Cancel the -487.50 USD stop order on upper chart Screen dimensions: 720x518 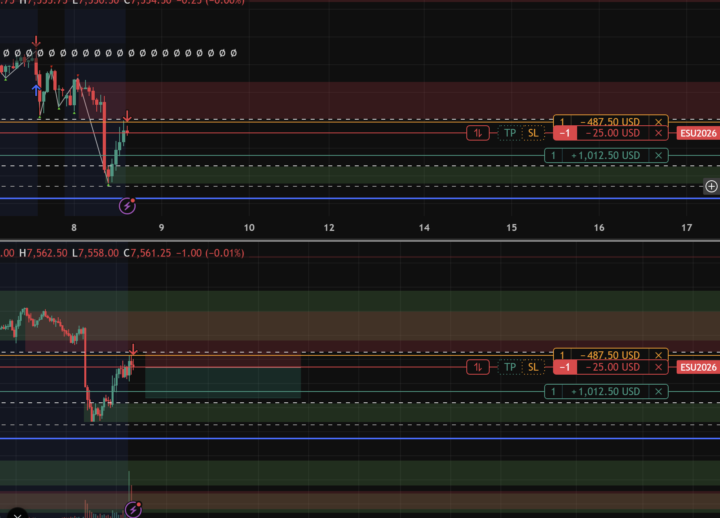(658, 122)
